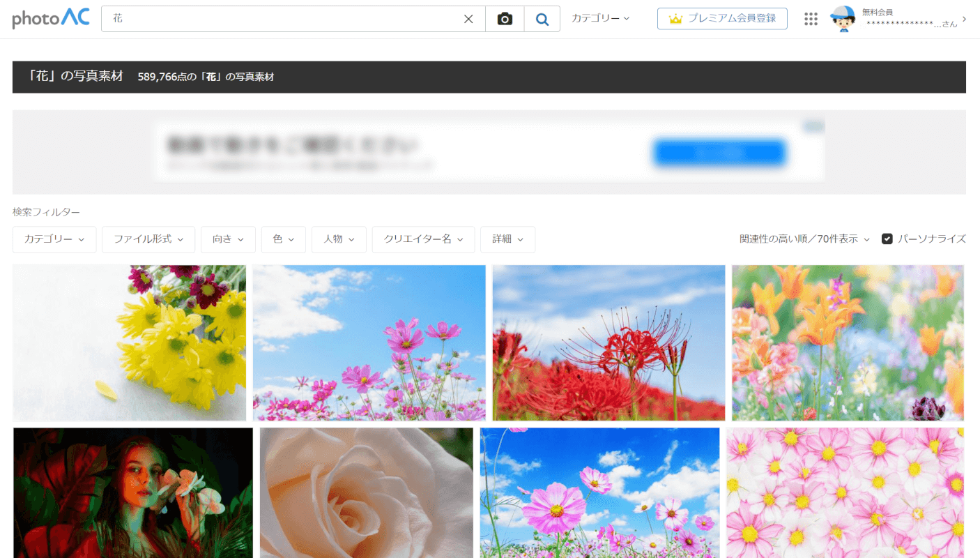Open the peach rose close-up photo
The image size is (980, 558).
[x=367, y=492]
